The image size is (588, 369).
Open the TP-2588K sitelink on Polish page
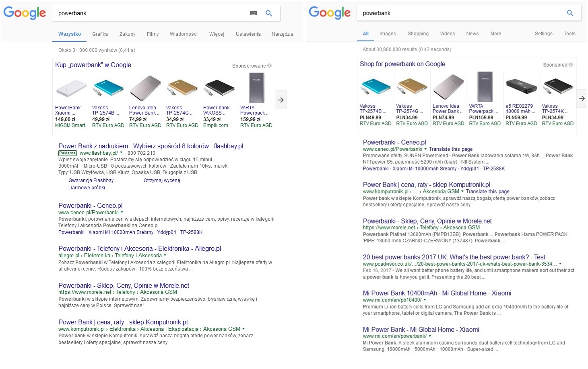191,232
